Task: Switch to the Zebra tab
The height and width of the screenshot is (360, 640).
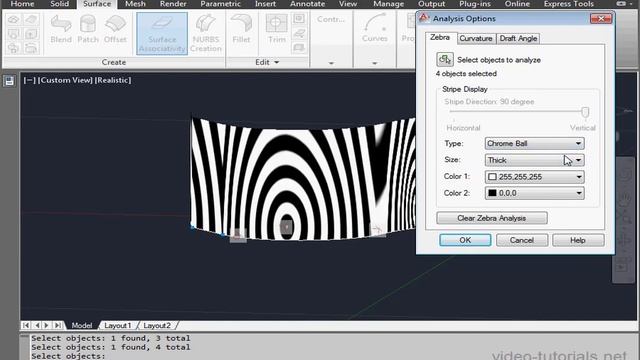Action: click(440, 38)
